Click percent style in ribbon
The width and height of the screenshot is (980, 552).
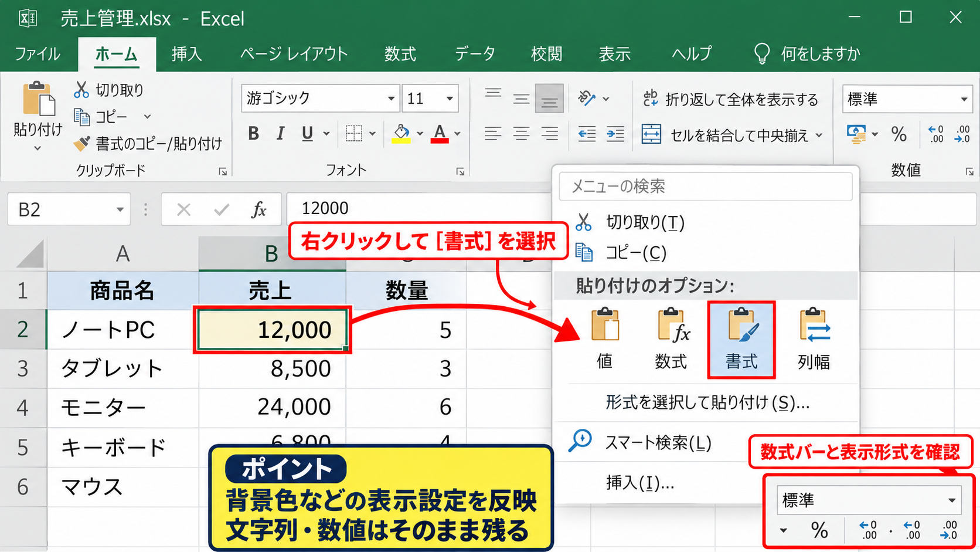coord(899,134)
